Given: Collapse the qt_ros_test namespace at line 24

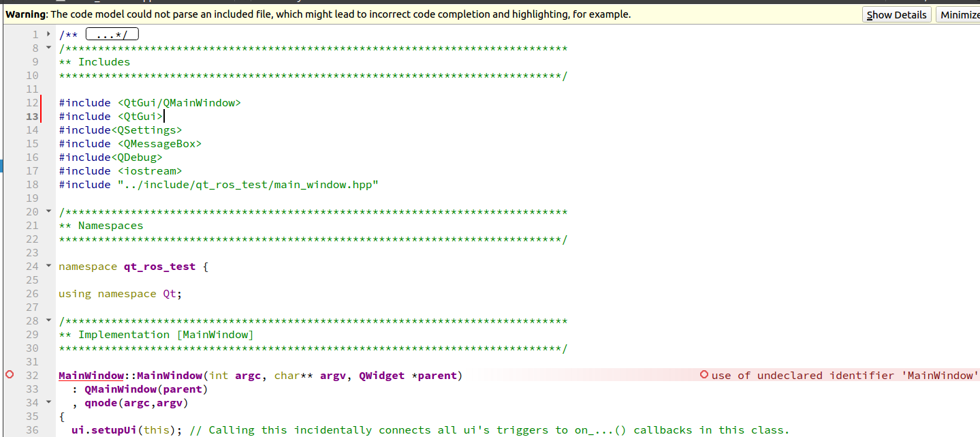Looking at the screenshot, I should click(48, 266).
